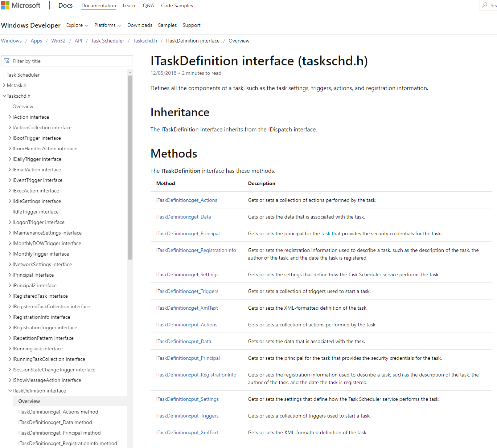Open ITaskDefinition::get_Settings table link
The height and width of the screenshot is (448, 497).
(x=187, y=274)
